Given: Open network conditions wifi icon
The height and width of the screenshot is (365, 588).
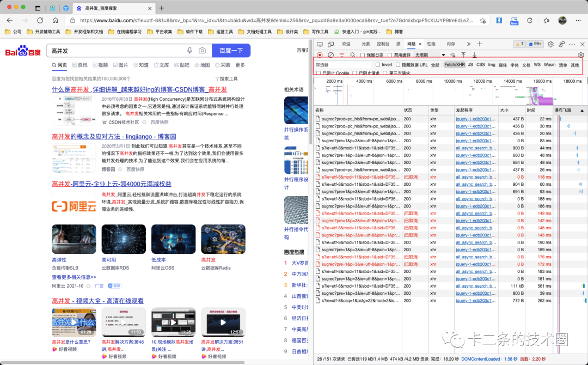Looking at the screenshot, I should point(452,55).
